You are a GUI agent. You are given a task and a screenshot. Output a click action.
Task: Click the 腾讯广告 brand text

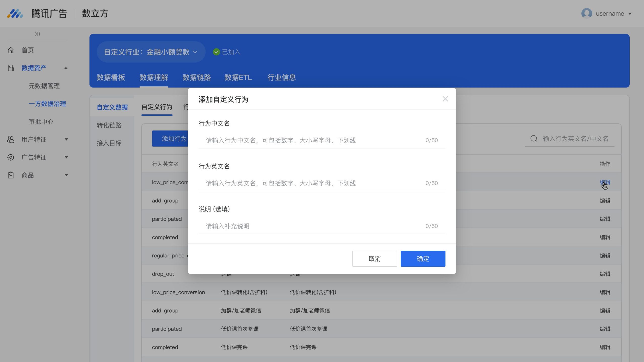pos(49,14)
